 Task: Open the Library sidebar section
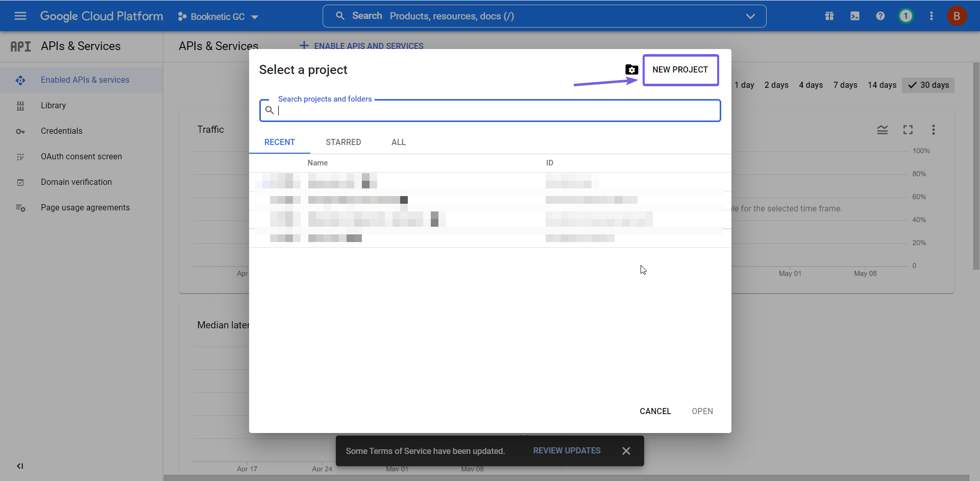(54, 105)
